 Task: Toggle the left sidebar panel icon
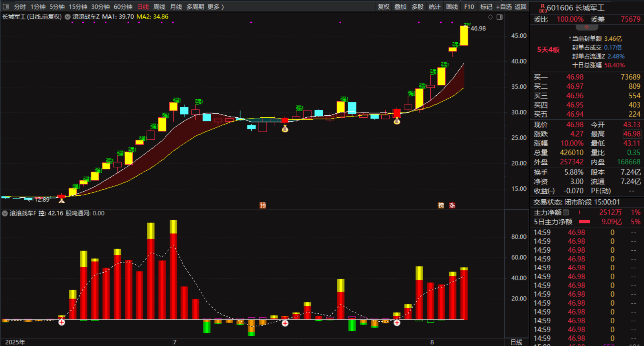point(5,7)
